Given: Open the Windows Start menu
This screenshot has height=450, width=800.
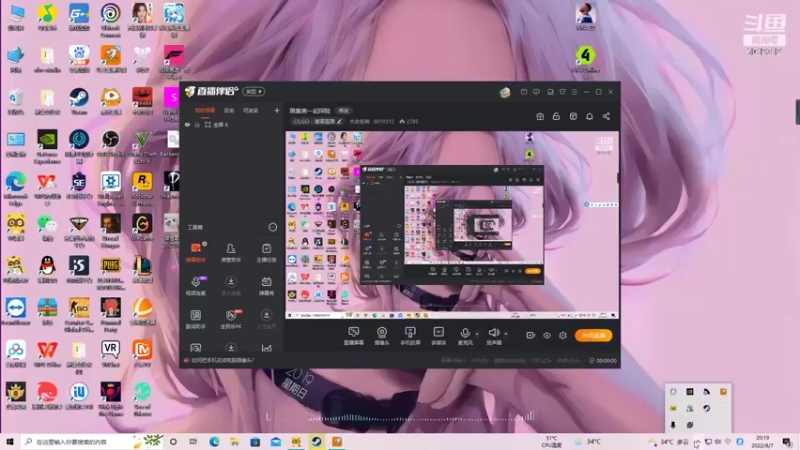Looking at the screenshot, I should click(10, 442).
